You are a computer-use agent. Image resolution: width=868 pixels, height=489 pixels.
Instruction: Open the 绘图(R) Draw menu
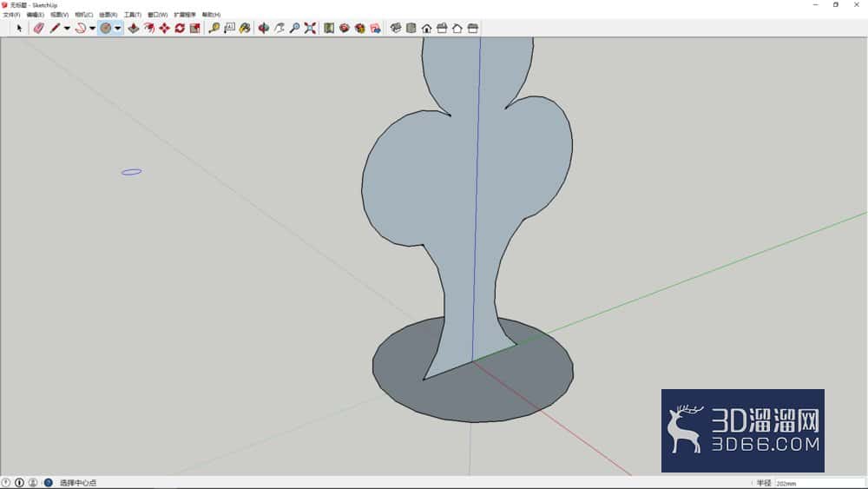pos(108,15)
